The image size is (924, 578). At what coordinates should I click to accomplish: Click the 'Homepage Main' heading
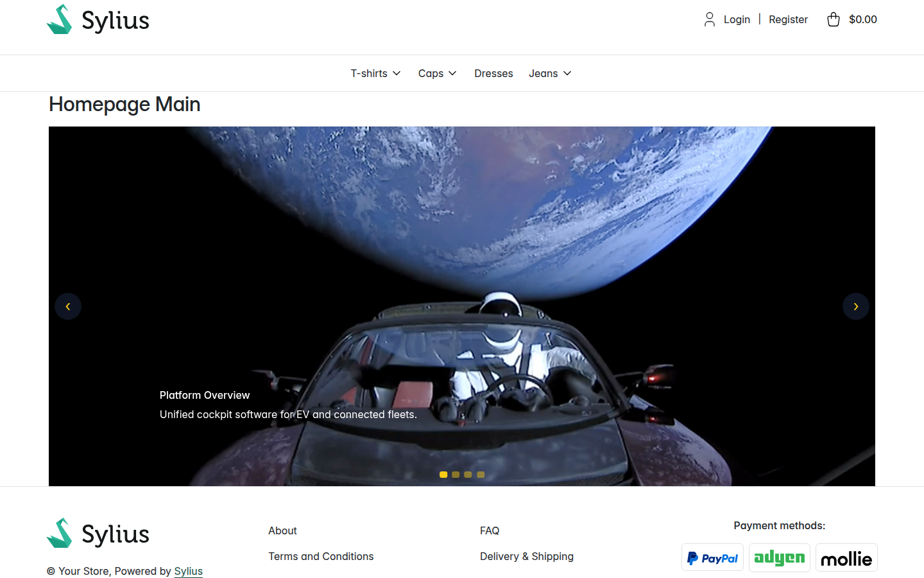pyautogui.click(x=124, y=104)
